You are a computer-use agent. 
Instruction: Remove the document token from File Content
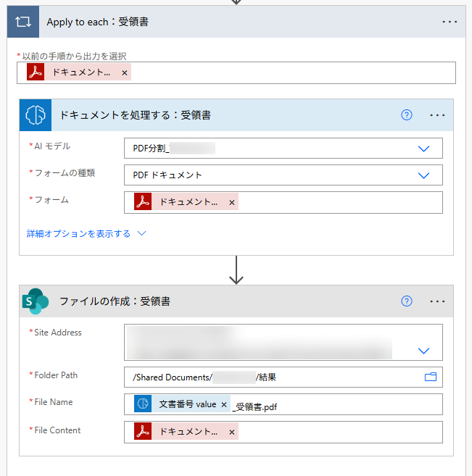(232, 433)
